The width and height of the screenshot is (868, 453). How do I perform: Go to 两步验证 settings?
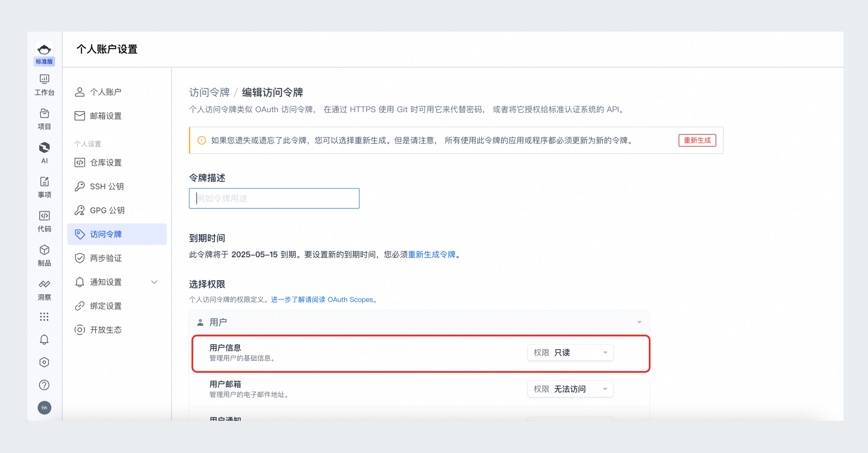[117, 258]
